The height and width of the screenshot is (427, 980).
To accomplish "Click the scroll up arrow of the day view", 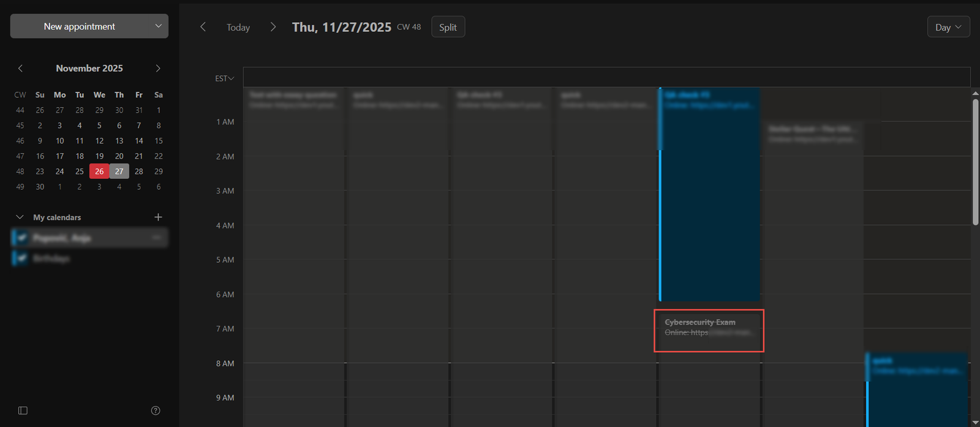I will [x=975, y=93].
